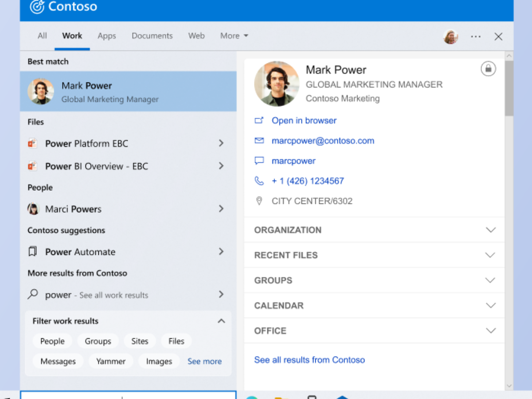Expand the ORGANIZATION section
This screenshot has width=532, height=399.
(491, 230)
